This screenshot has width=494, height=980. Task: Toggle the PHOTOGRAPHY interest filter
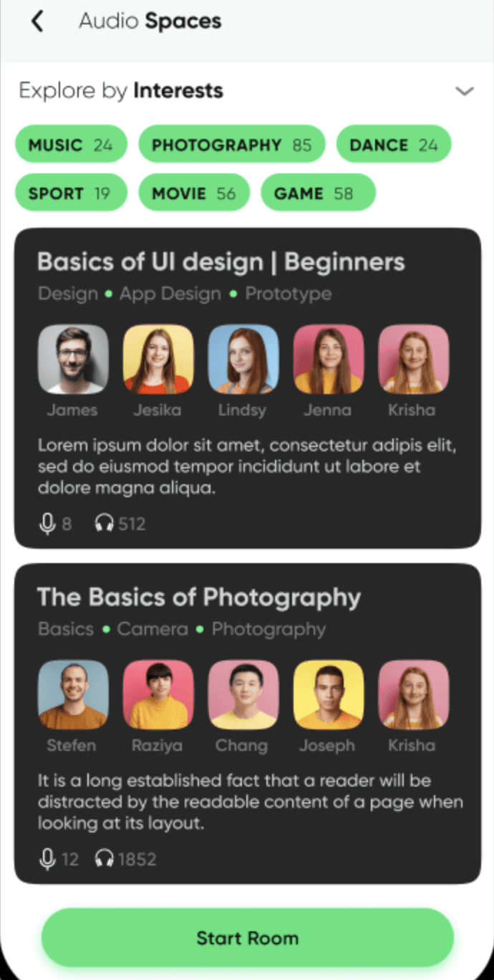pos(231,144)
